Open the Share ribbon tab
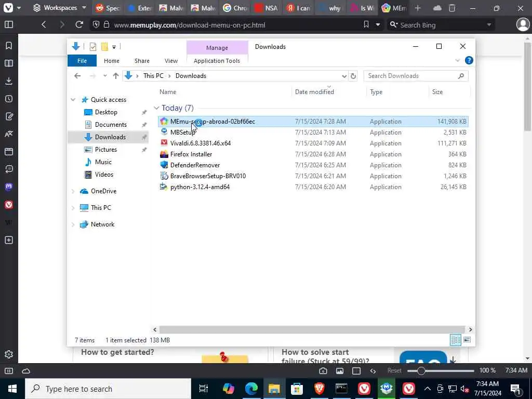This screenshot has height=399, width=532. click(x=142, y=61)
